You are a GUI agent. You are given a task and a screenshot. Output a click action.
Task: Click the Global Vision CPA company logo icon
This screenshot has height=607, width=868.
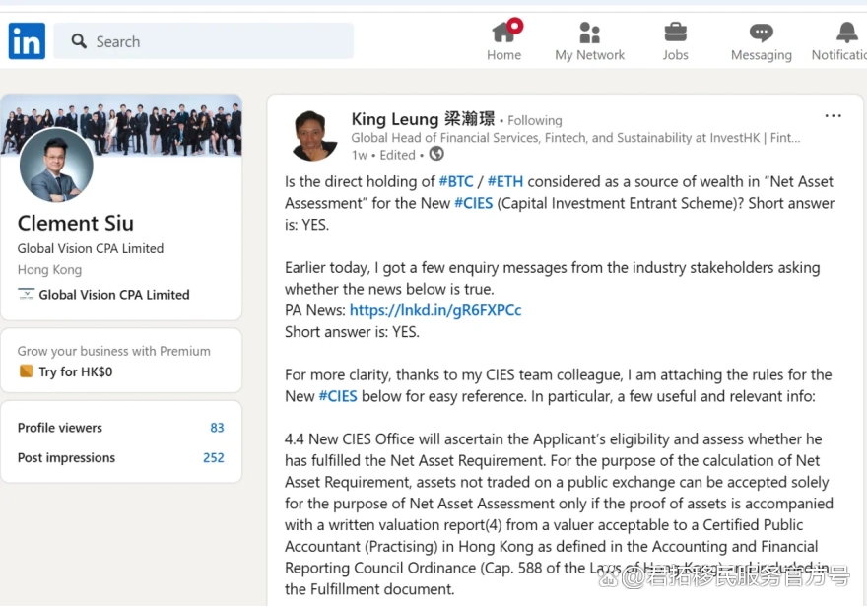pyautogui.click(x=26, y=294)
